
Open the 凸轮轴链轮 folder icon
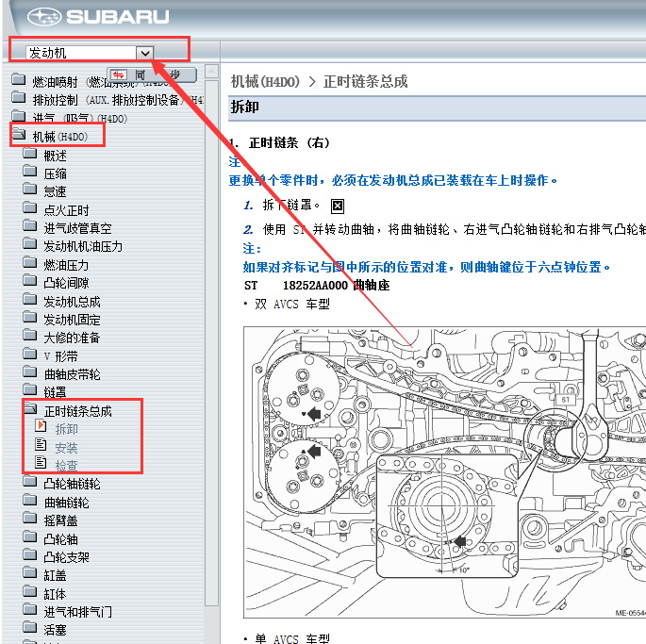coord(29,481)
